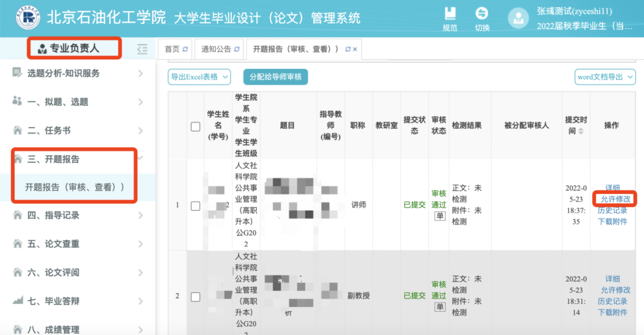The width and height of the screenshot is (644, 335).
Task: Click the 分配给导师审核 button
Action: coord(275,76)
